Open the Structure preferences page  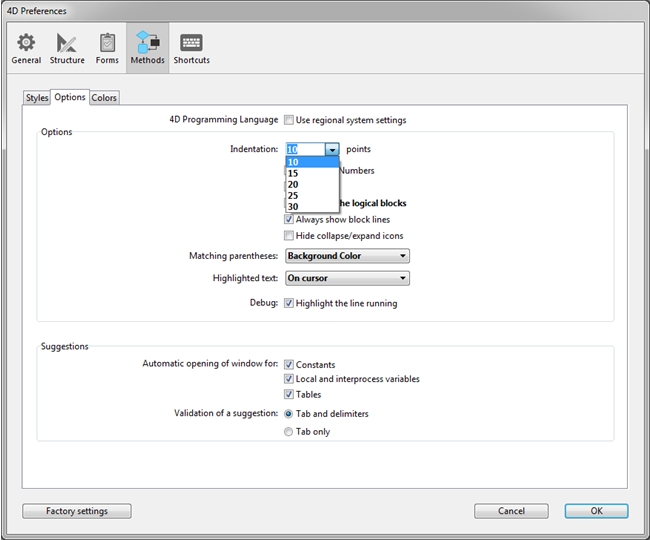click(67, 48)
